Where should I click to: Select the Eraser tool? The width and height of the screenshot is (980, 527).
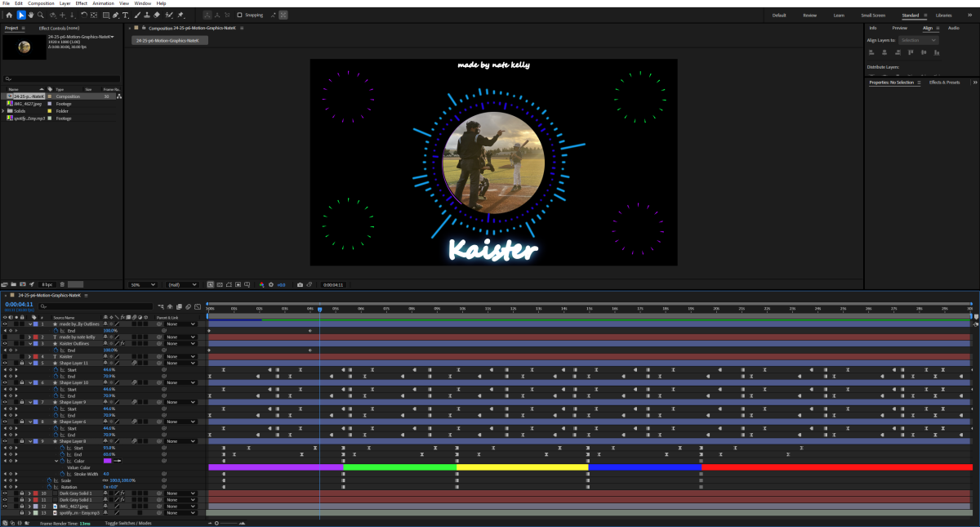click(x=157, y=15)
